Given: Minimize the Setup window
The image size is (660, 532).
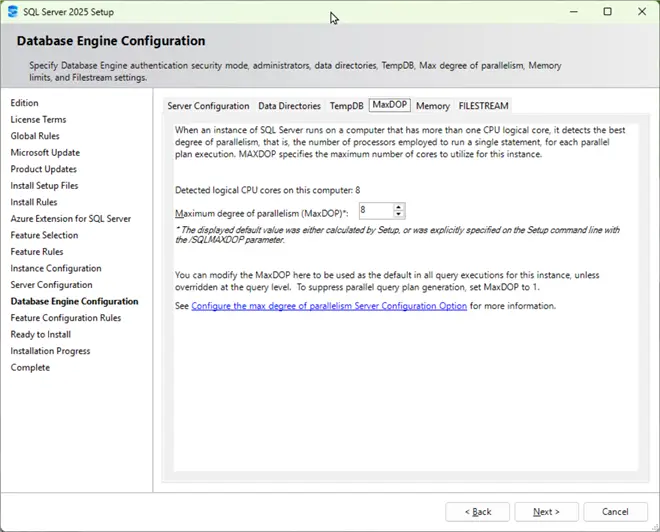Looking at the screenshot, I should [x=574, y=12].
